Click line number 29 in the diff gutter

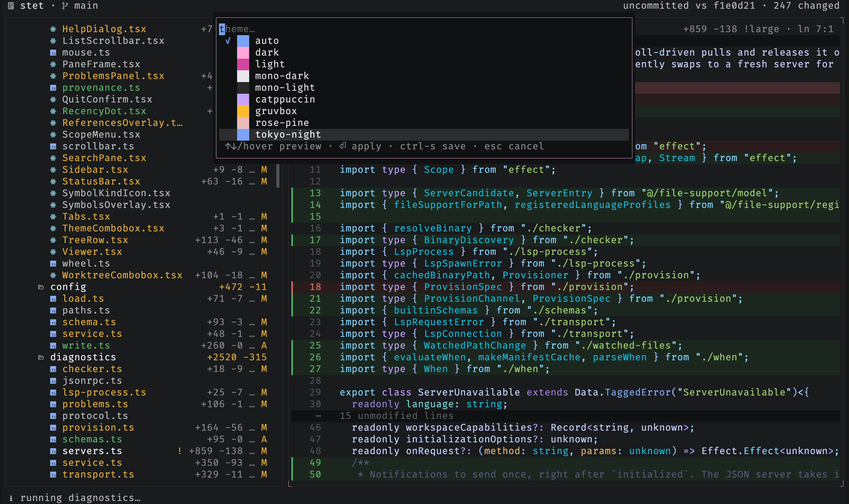pyautogui.click(x=315, y=393)
